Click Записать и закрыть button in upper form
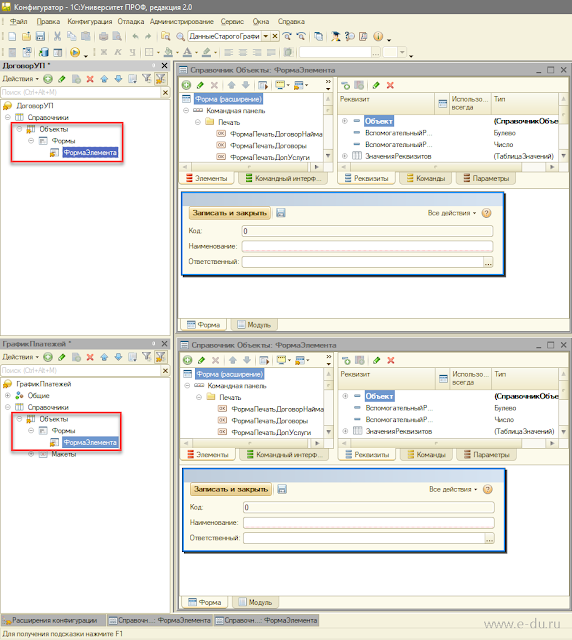 [229, 213]
